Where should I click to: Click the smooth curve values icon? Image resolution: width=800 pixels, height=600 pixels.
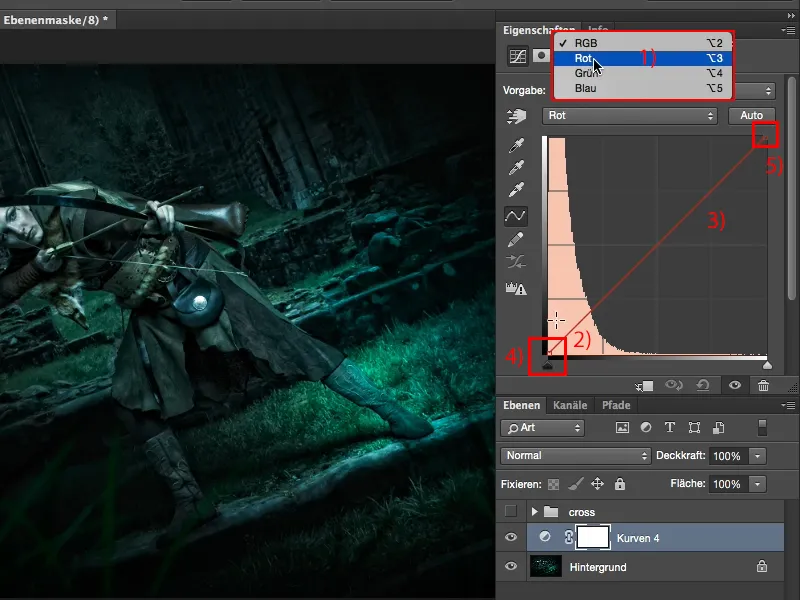(516, 262)
